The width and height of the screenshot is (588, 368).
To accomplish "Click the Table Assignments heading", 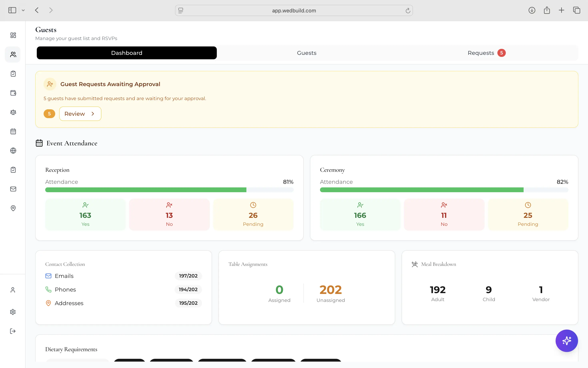I will click(x=248, y=264).
